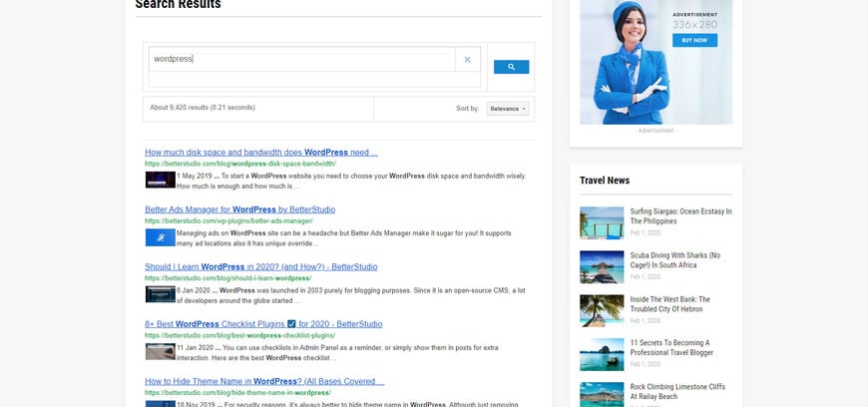Click the Scuba Diving With Sharks thumbnail
This screenshot has height=407, width=868.
pos(602,267)
